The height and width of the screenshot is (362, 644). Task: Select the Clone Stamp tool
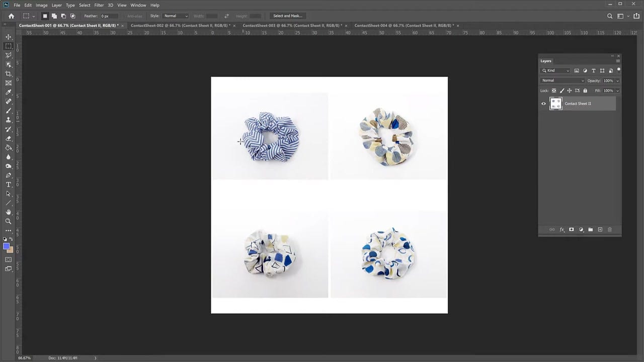pos(8,120)
